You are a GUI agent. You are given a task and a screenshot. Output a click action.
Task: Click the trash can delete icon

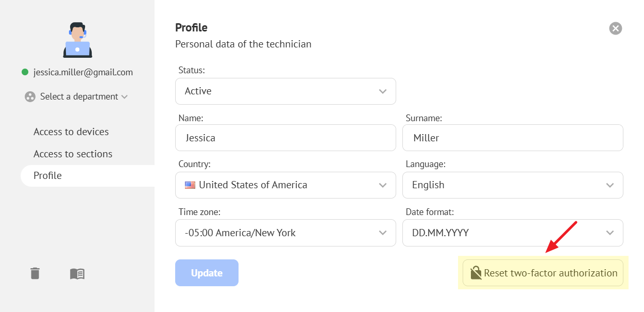pos(35,273)
